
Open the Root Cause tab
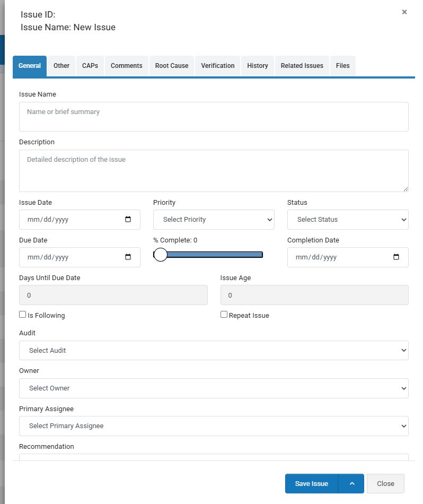(x=172, y=66)
